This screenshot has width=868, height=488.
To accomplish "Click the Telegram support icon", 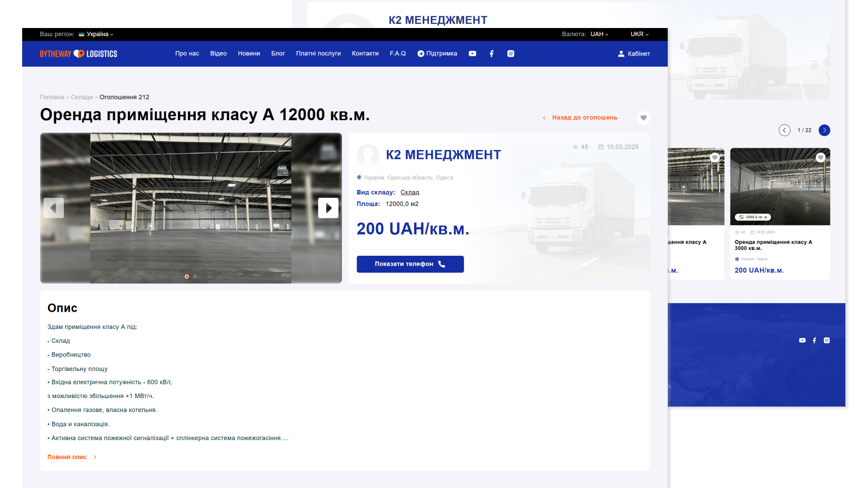I will (x=420, y=54).
